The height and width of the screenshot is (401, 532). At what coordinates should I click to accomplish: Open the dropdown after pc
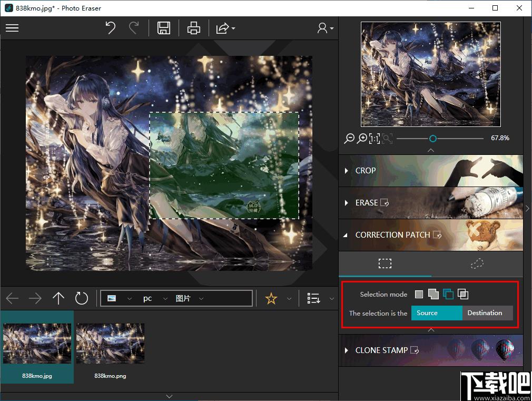[165, 299]
